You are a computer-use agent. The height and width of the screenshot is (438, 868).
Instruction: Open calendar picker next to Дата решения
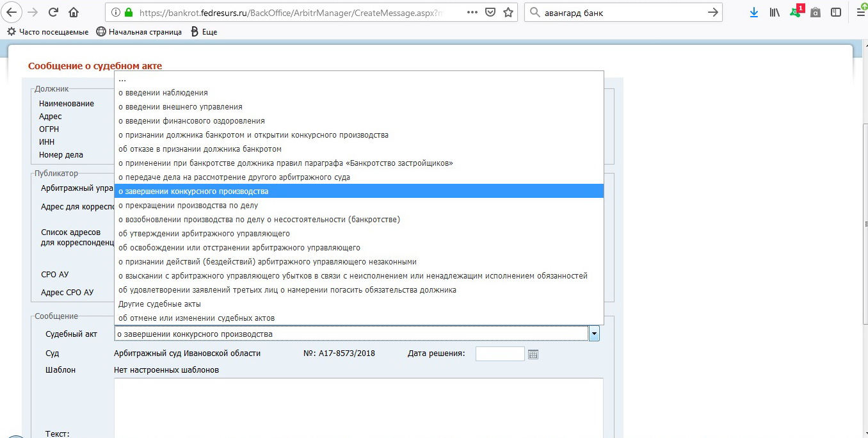[x=533, y=354]
